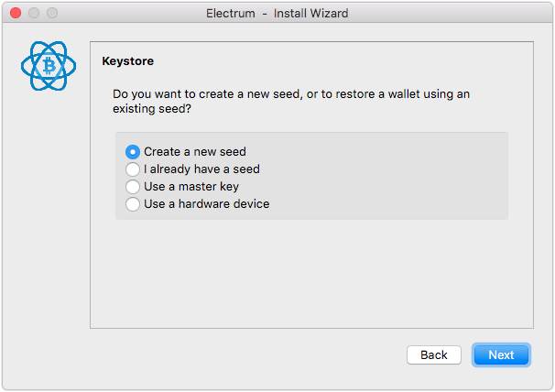Choose the "I already have a seed" radio button
Screen dimensions: 555x392
click(133, 169)
